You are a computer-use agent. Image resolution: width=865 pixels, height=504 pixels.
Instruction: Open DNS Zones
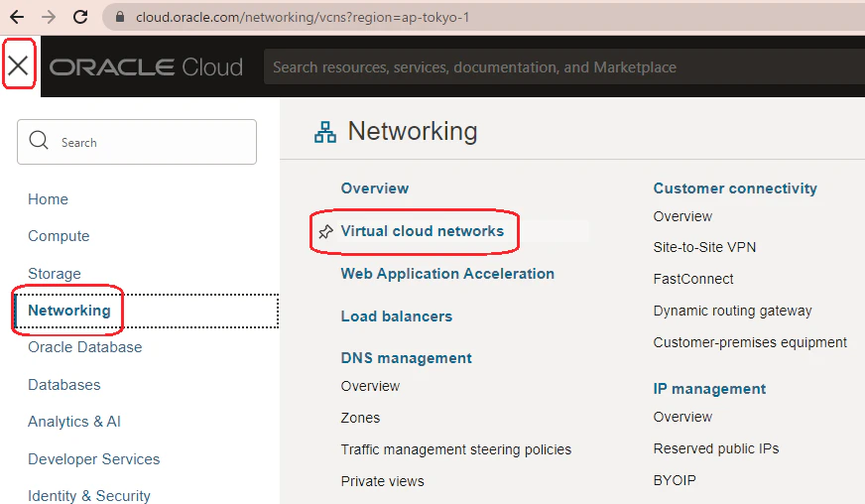[x=360, y=418]
